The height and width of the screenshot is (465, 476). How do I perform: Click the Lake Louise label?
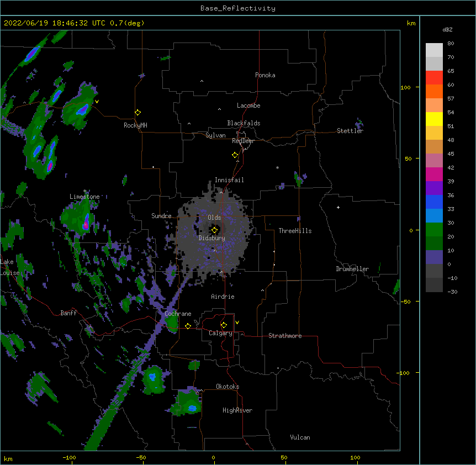(x=10, y=267)
